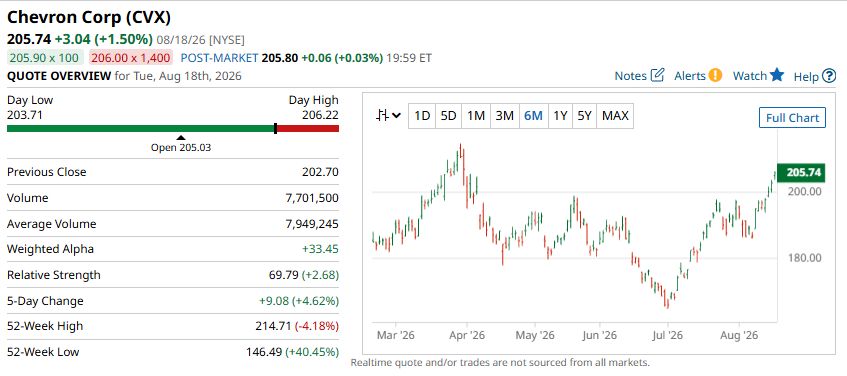Select the 1D chart range
Viewport: 847px width, 376px height.
pyautogui.click(x=422, y=116)
